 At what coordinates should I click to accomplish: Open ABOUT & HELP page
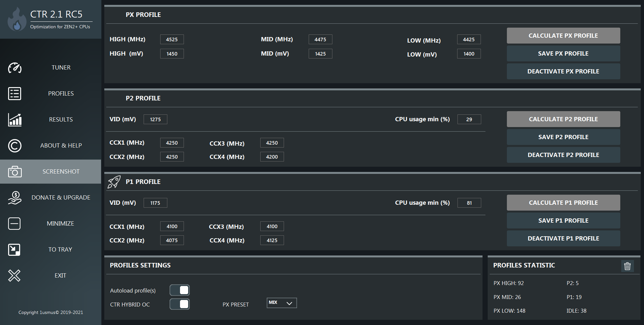pyautogui.click(x=61, y=146)
